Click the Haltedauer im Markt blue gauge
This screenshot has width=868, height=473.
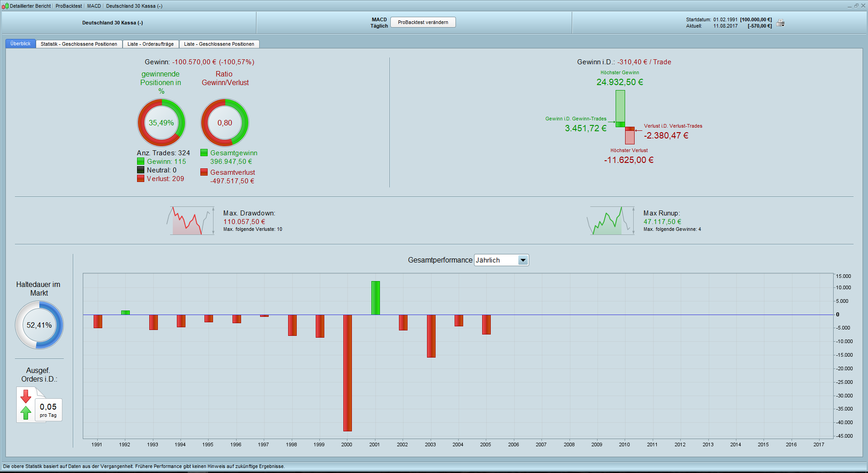coord(39,325)
